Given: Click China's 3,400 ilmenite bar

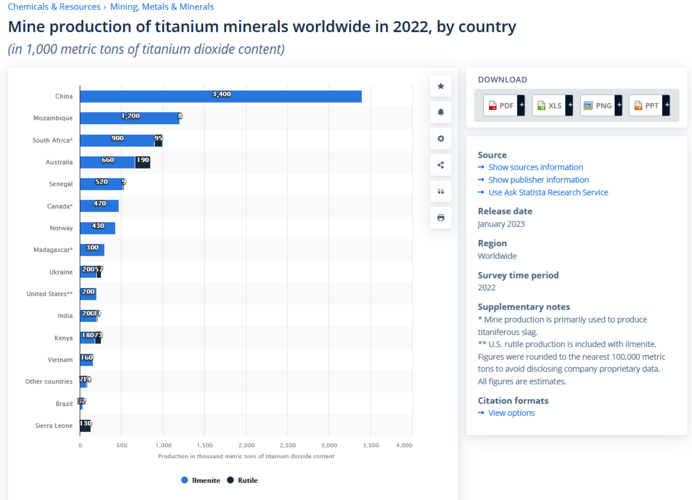Looking at the screenshot, I should (x=221, y=97).
